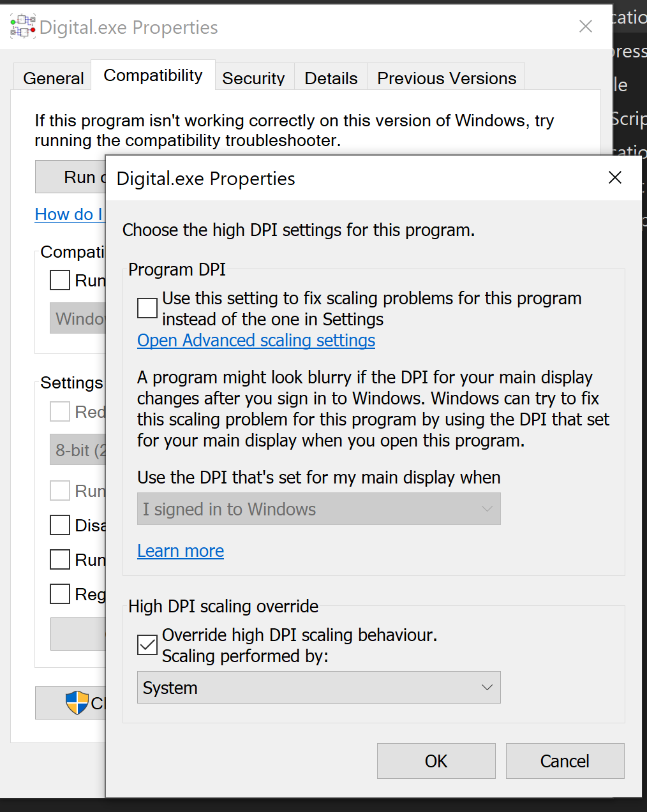This screenshot has height=812, width=647.
Task: Switch to the General tab
Action: (53, 77)
